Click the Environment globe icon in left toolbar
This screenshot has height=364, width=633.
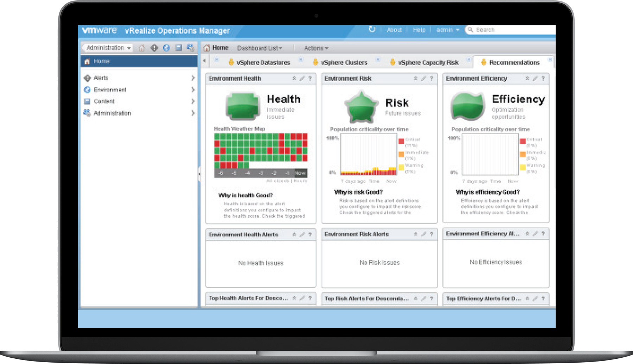[x=166, y=48]
